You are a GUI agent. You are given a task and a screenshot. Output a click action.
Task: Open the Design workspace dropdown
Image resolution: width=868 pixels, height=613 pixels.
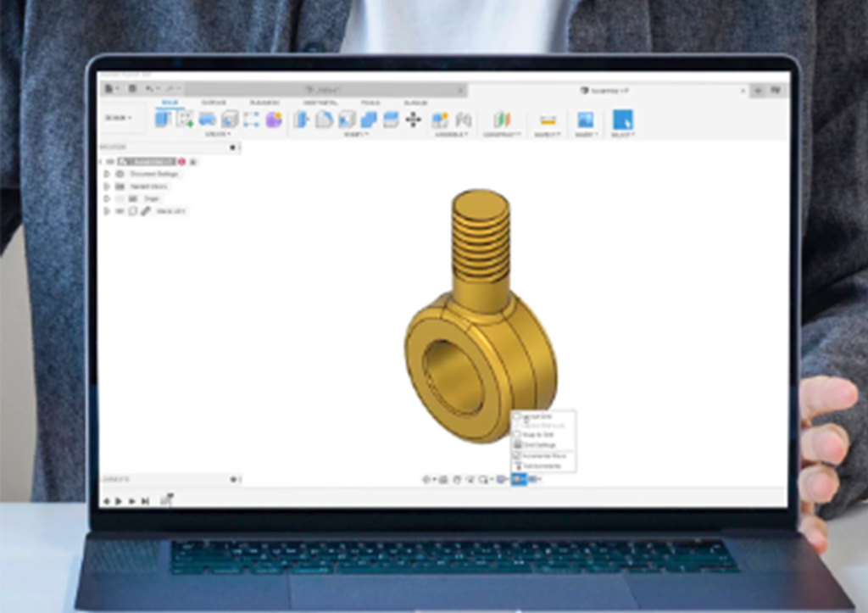point(117,118)
